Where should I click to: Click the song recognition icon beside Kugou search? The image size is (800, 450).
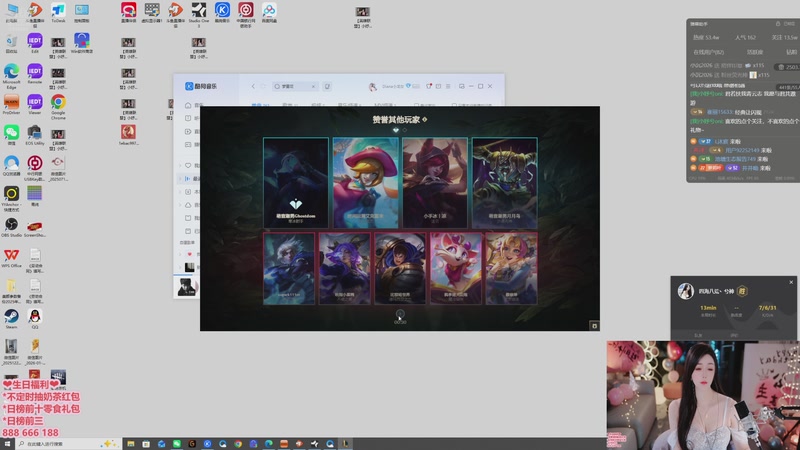327,86
